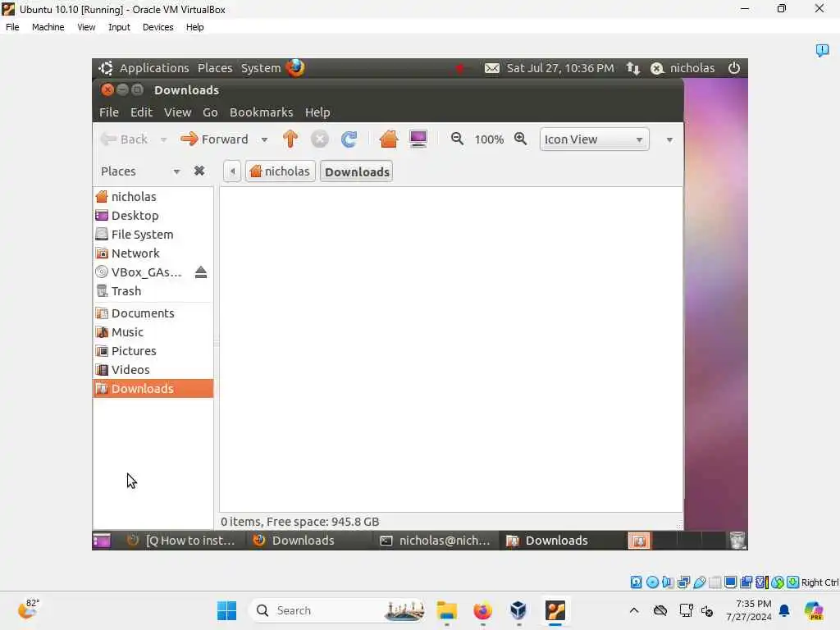Viewport: 840px width, 630px height.
Task: Select Pictures bookmark in sidebar
Action: tap(153, 351)
